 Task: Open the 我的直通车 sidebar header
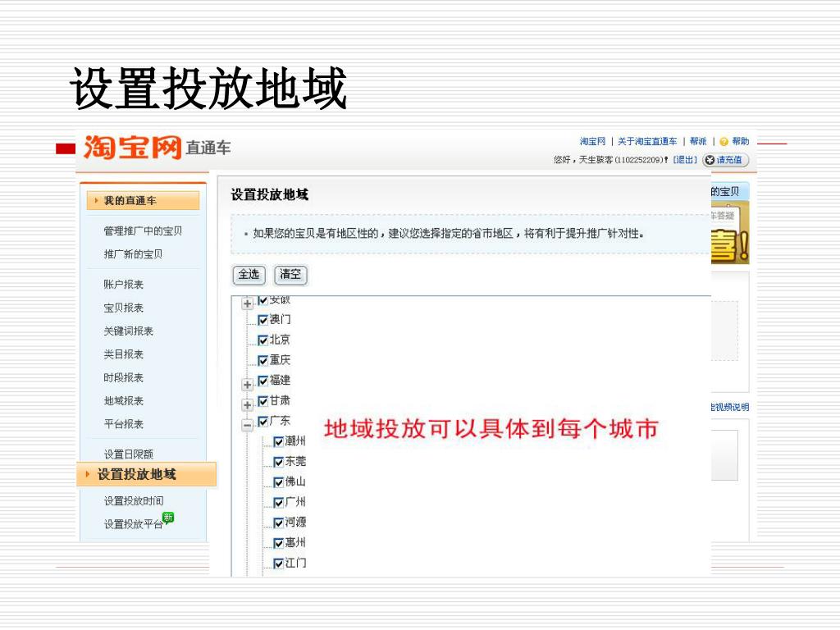[x=143, y=200]
